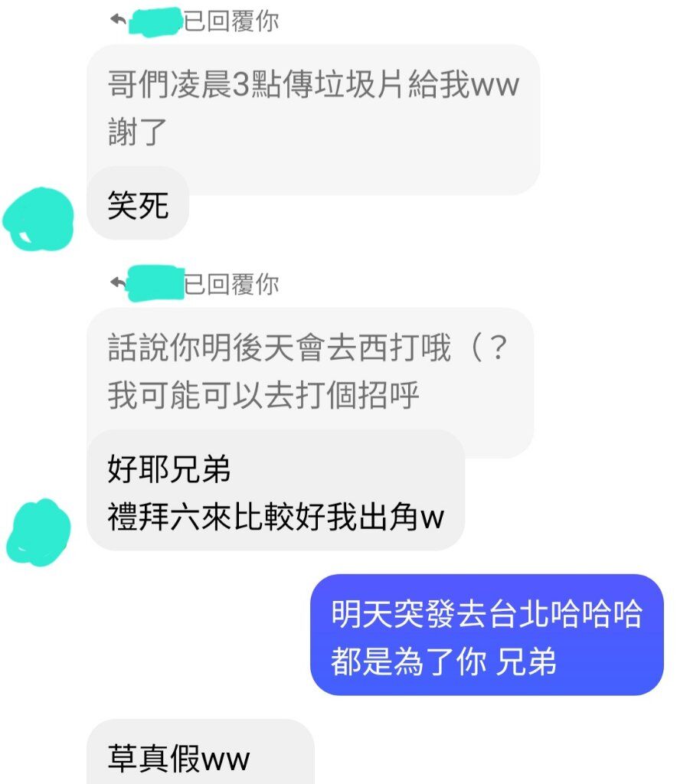Open quoted message 話說你明後天會去西打哦

(x=280, y=347)
